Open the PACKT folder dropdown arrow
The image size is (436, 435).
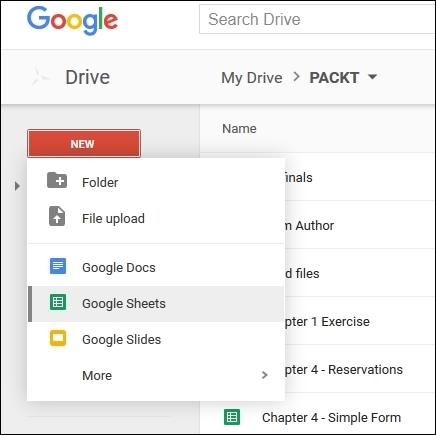(x=372, y=77)
